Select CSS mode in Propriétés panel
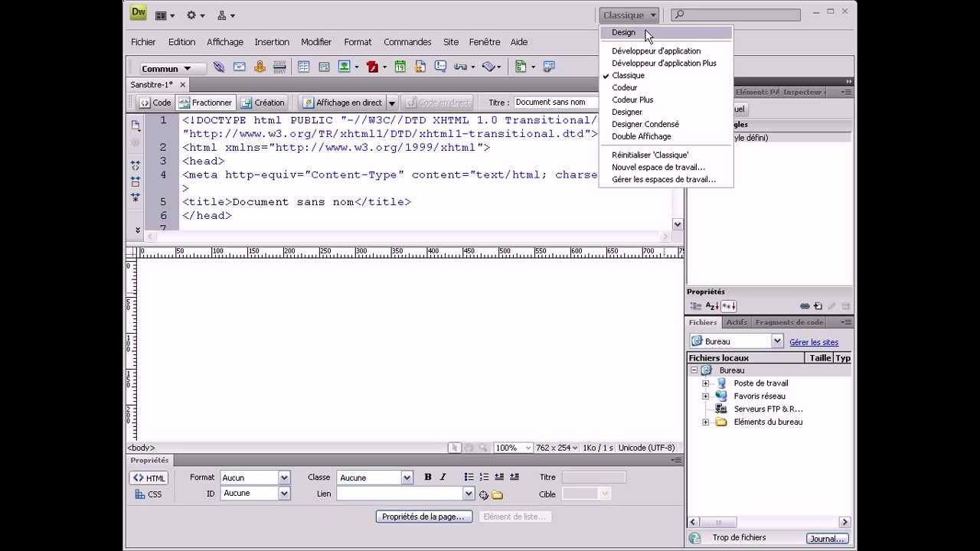980x551 pixels. (x=149, y=494)
